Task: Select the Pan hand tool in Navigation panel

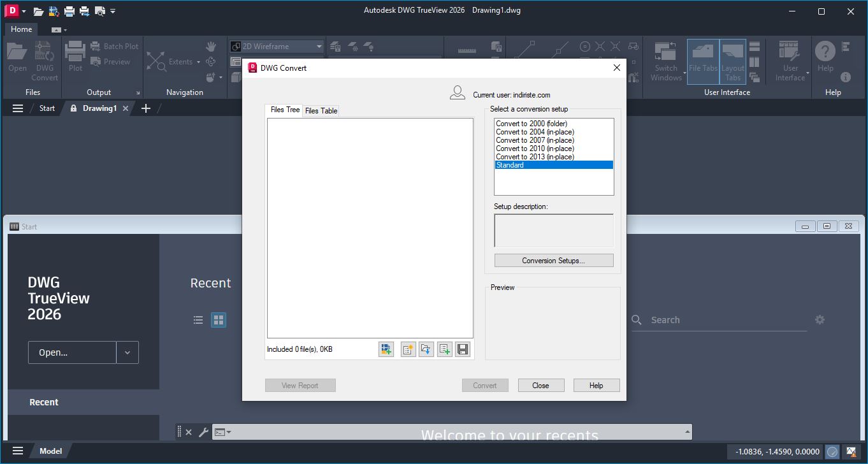Action: point(211,47)
